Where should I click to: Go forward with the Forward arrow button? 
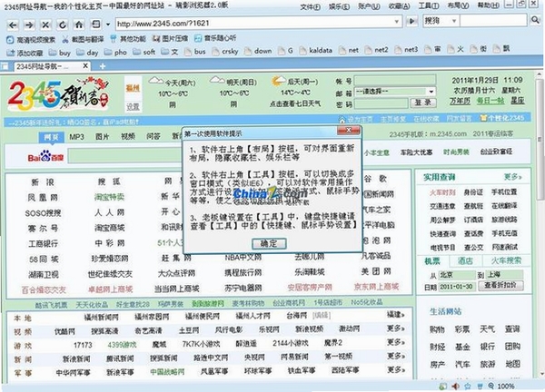30,24
